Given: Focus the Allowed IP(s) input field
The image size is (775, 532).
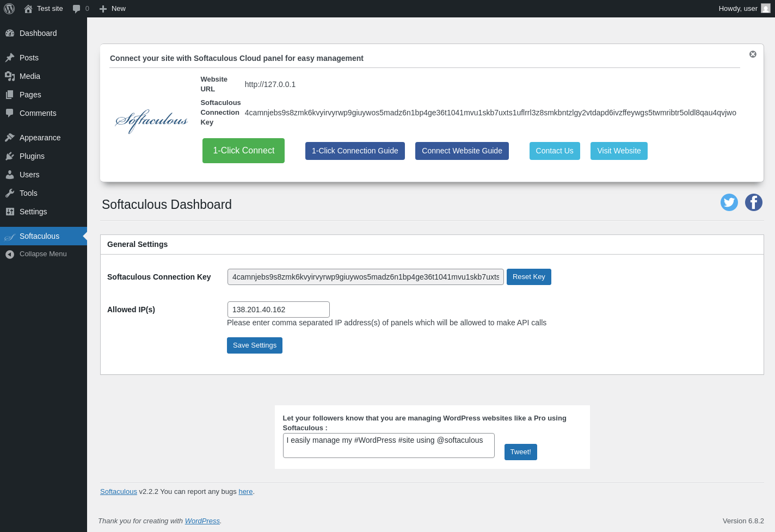Looking at the screenshot, I should (279, 310).
